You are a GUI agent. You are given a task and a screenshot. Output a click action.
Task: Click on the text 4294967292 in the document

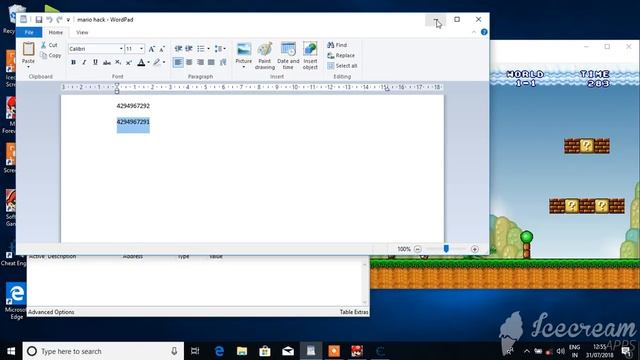133,106
